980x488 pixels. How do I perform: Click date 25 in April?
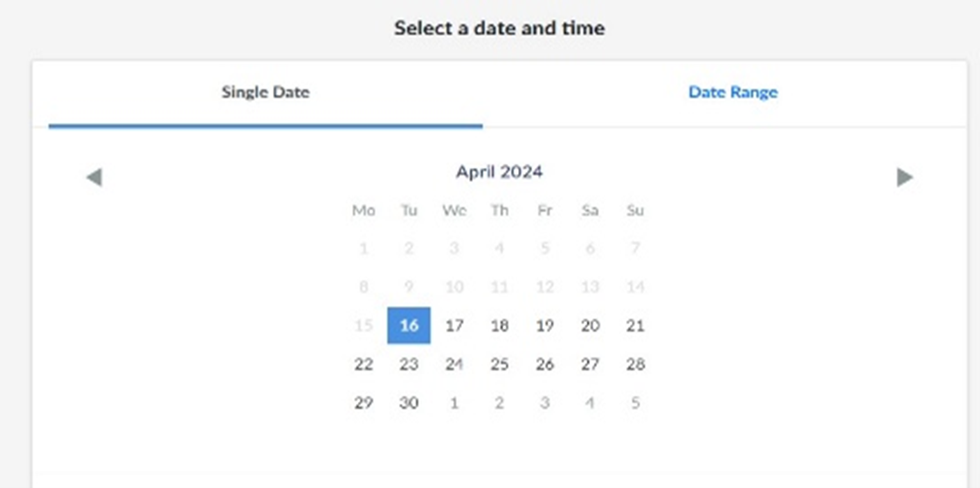(500, 364)
